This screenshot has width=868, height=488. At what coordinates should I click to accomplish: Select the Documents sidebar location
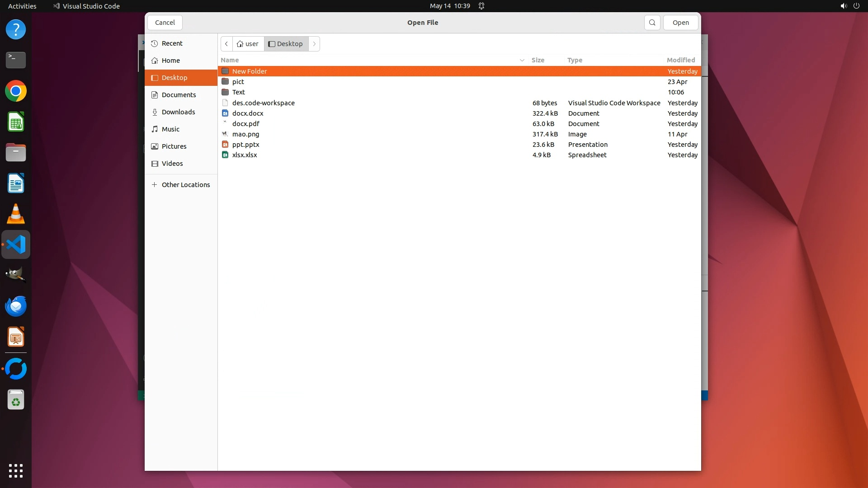pos(179,95)
